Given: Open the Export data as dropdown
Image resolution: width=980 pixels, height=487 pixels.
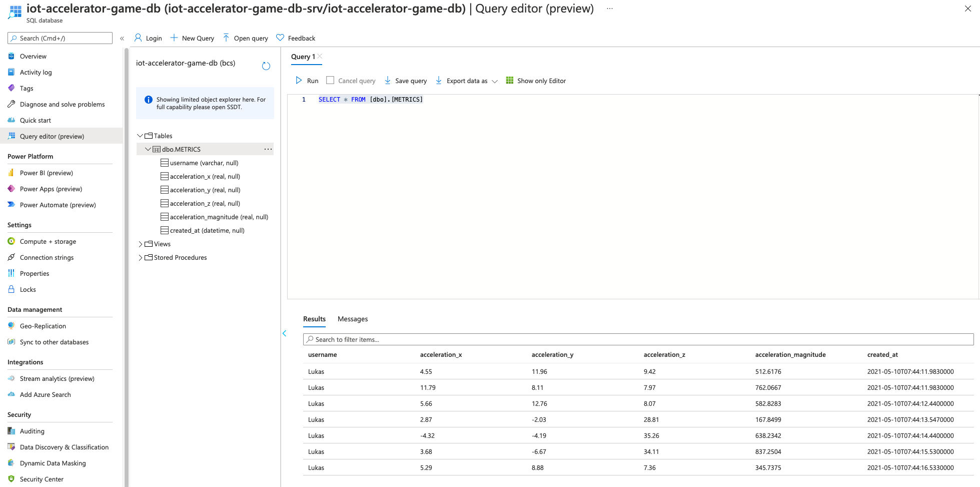Looking at the screenshot, I should click(494, 81).
